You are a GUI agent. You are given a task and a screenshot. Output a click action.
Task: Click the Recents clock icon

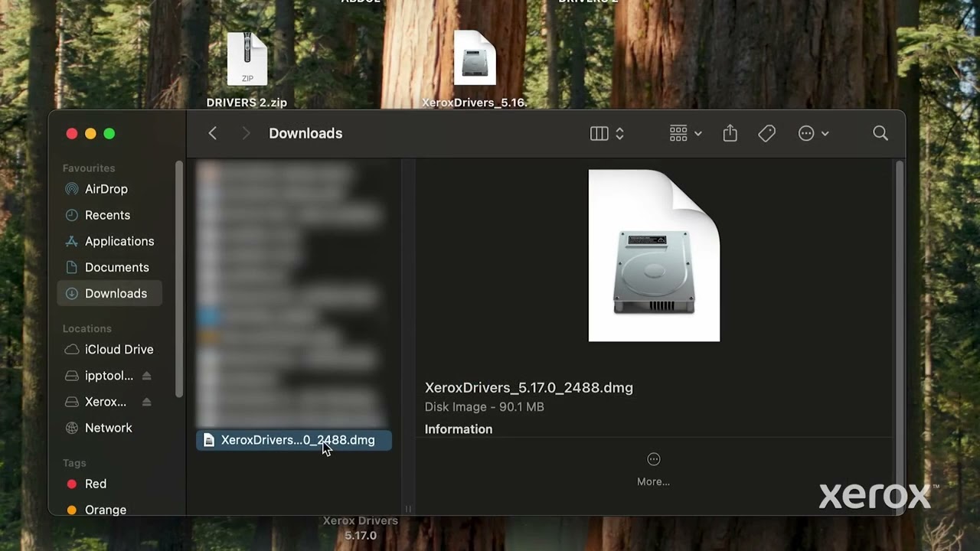(72, 215)
